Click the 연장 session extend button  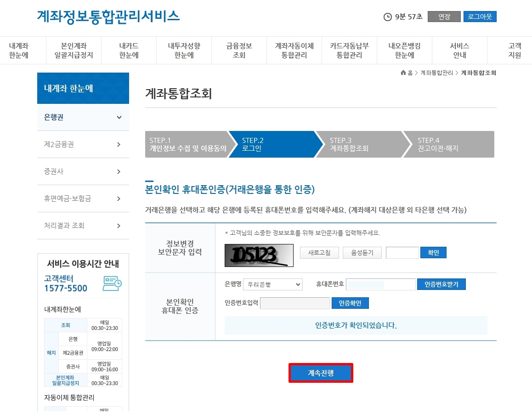444,17
